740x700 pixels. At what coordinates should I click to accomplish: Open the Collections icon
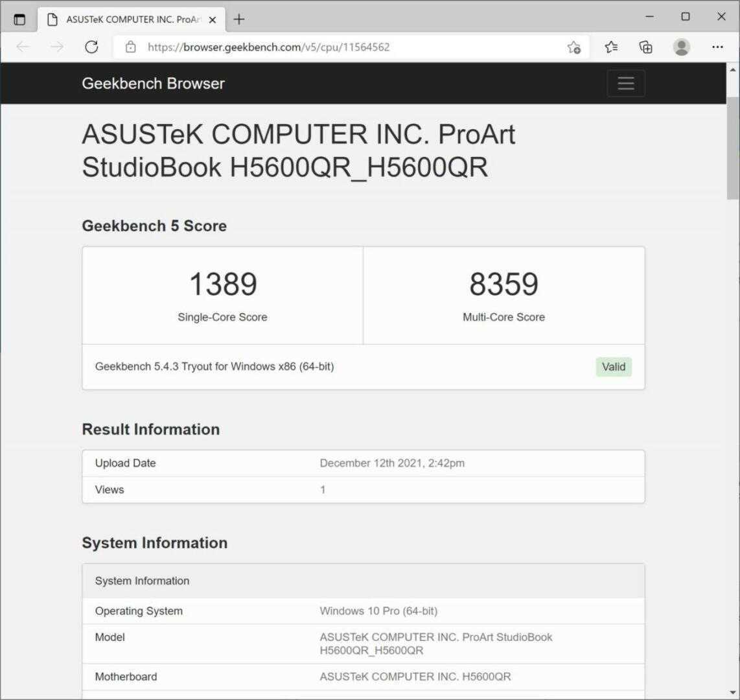(x=645, y=47)
